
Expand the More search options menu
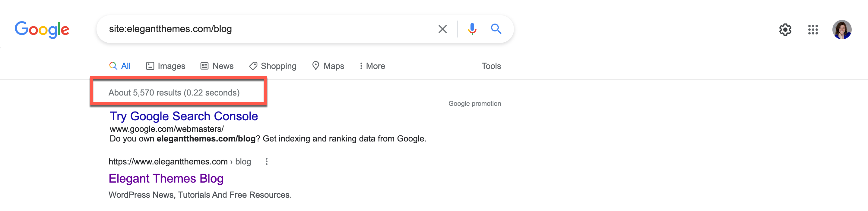(x=372, y=66)
